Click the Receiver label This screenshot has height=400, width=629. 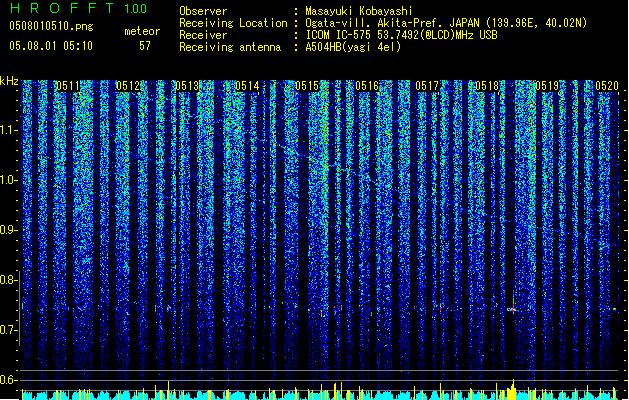(203, 35)
